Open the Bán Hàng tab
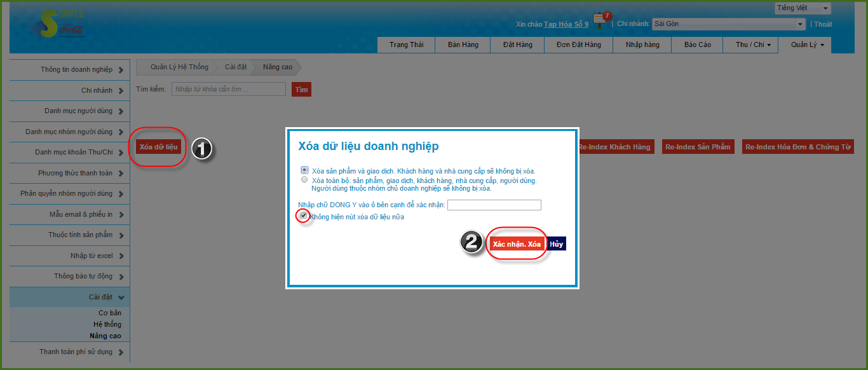This screenshot has width=868, height=370. [463, 45]
